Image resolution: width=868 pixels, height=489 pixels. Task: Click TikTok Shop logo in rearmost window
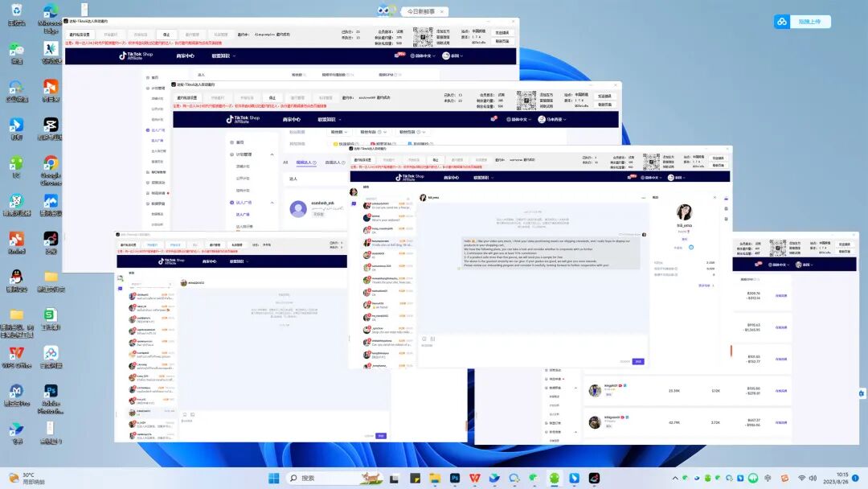pos(136,55)
